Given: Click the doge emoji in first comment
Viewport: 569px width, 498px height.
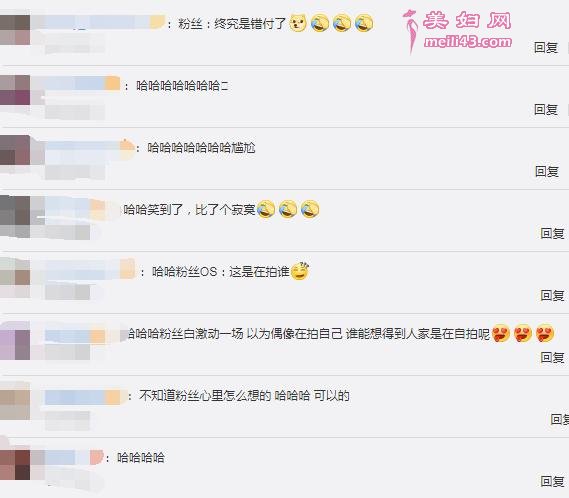Looking at the screenshot, I should click(298, 23).
